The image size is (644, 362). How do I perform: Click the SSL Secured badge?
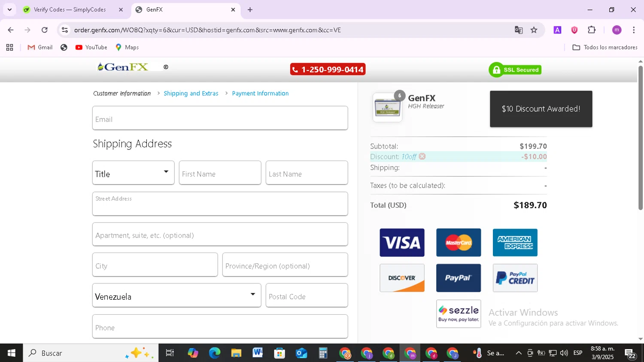[x=515, y=70]
